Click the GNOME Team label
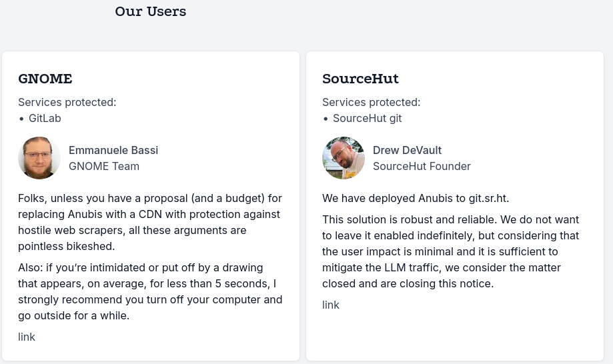This screenshot has height=364, width=613. click(104, 166)
